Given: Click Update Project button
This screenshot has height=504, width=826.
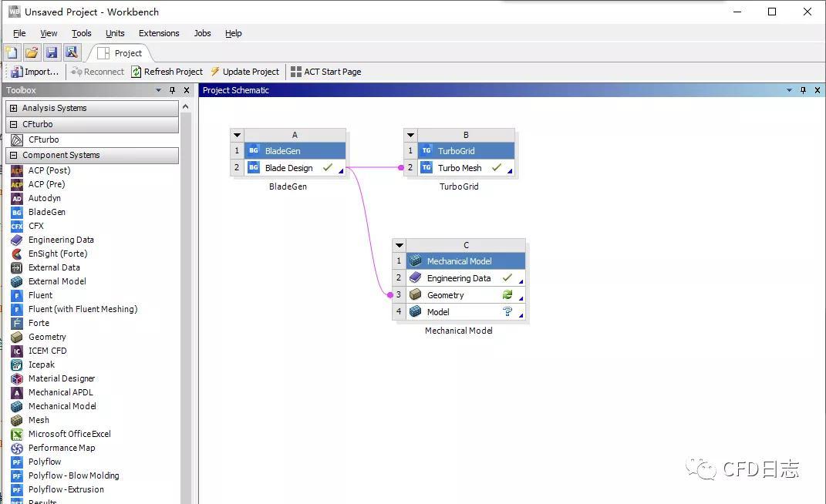Looking at the screenshot, I should point(245,72).
